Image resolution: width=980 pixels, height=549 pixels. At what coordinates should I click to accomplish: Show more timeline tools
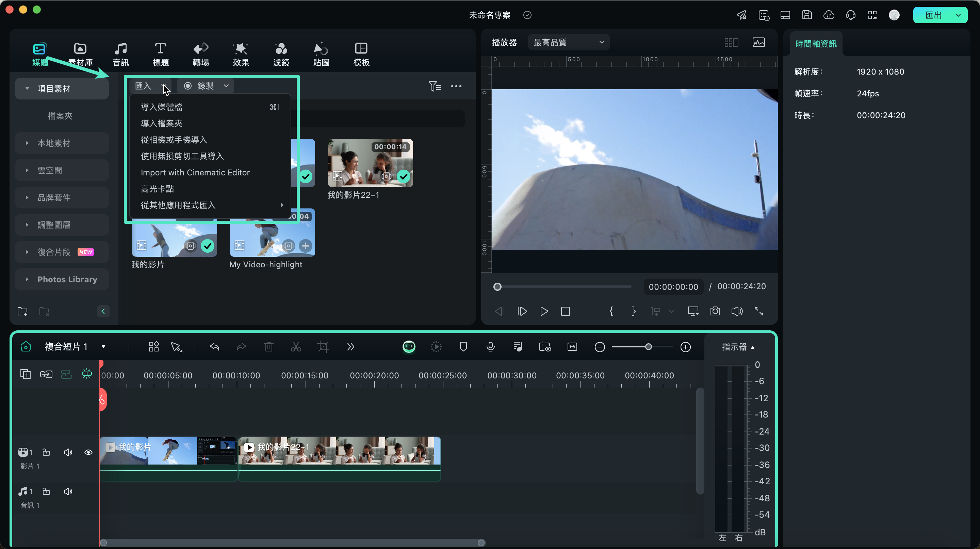coord(350,347)
